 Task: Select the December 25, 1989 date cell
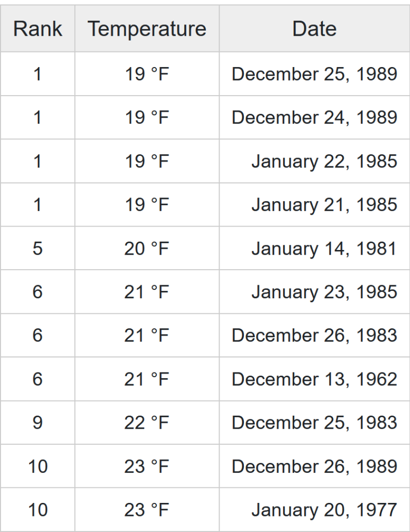tap(315, 74)
